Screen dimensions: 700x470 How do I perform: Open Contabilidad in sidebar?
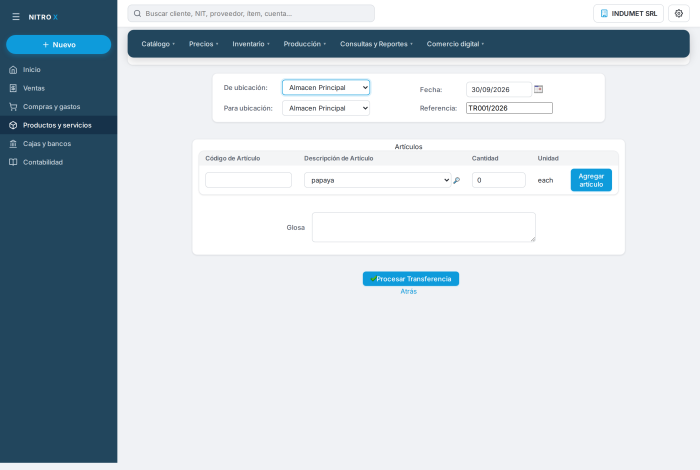(x=58, y=162)
